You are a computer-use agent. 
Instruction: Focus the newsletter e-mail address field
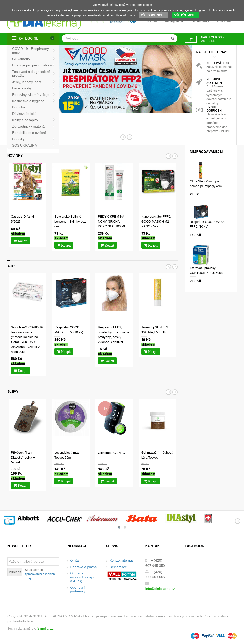point(33,561)
